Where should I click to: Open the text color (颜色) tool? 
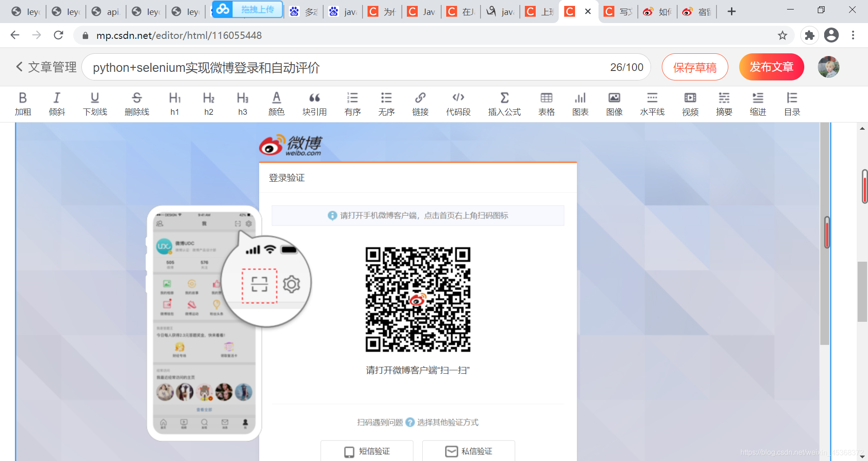coord(276,104)
